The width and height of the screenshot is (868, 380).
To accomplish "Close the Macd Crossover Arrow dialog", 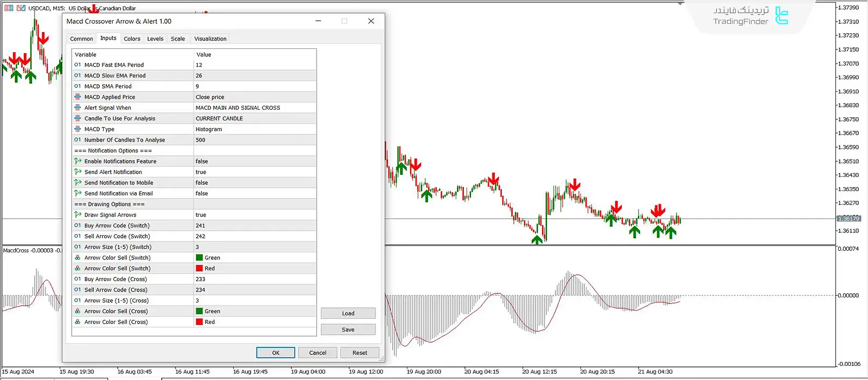I will (371, 21).
